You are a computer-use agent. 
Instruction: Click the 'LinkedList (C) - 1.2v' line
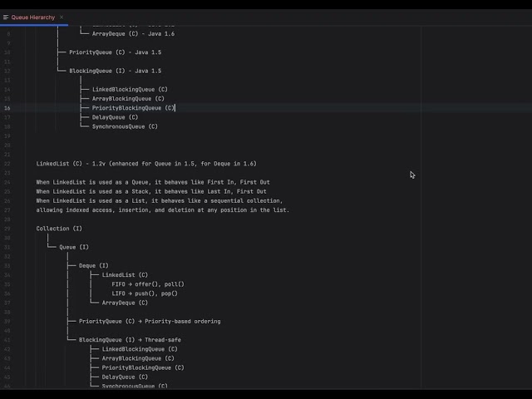[x=146, y=164]
